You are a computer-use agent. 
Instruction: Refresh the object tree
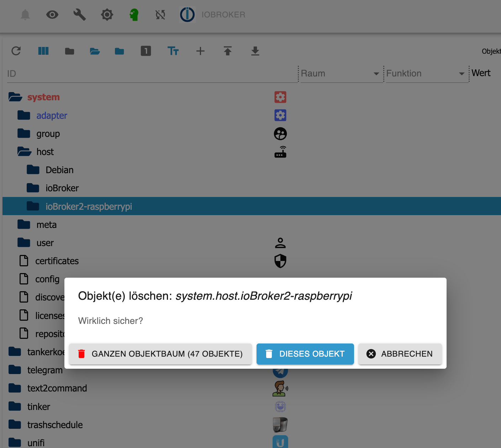pos(16,51)
